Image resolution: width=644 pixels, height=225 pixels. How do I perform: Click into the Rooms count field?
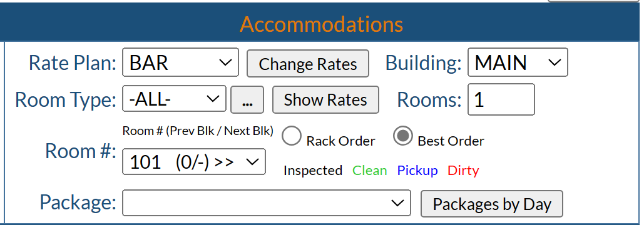pos(501,99)
